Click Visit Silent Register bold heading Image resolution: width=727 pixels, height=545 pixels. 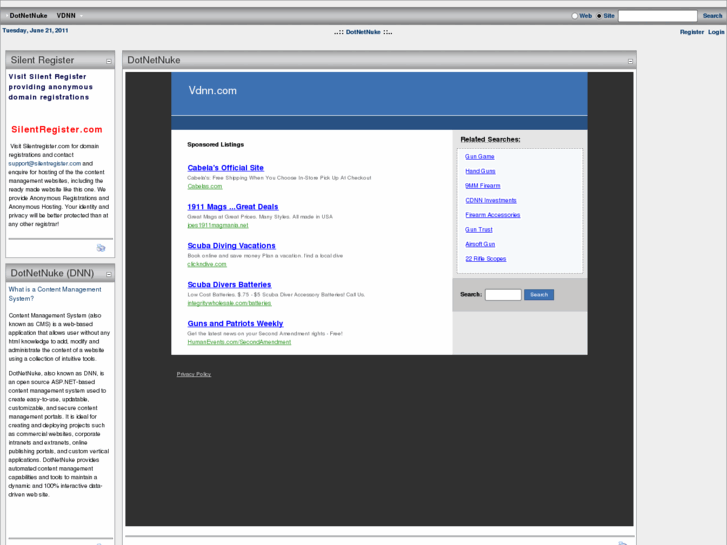pyautogui.click(x=51, y=87)
